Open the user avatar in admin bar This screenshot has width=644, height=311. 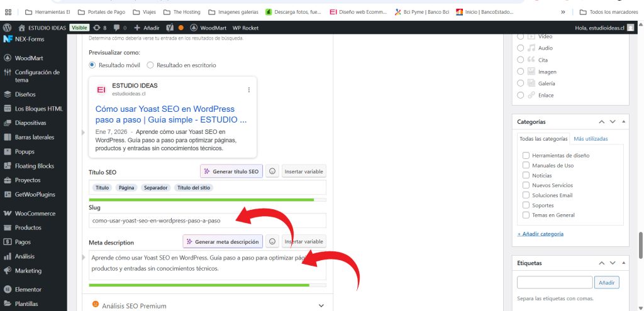pyautogui.click(x=630, y=28)
